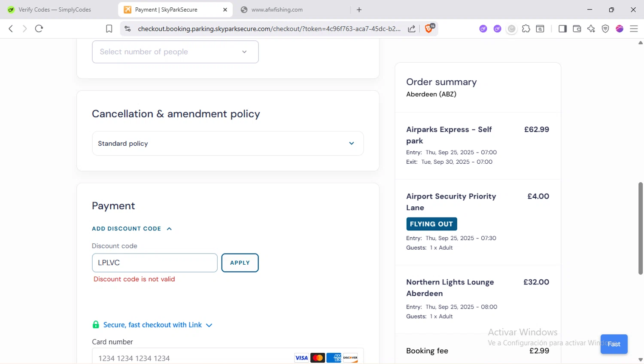Click the £4.00 price
644x364 pixels.
tap(538, 196)
